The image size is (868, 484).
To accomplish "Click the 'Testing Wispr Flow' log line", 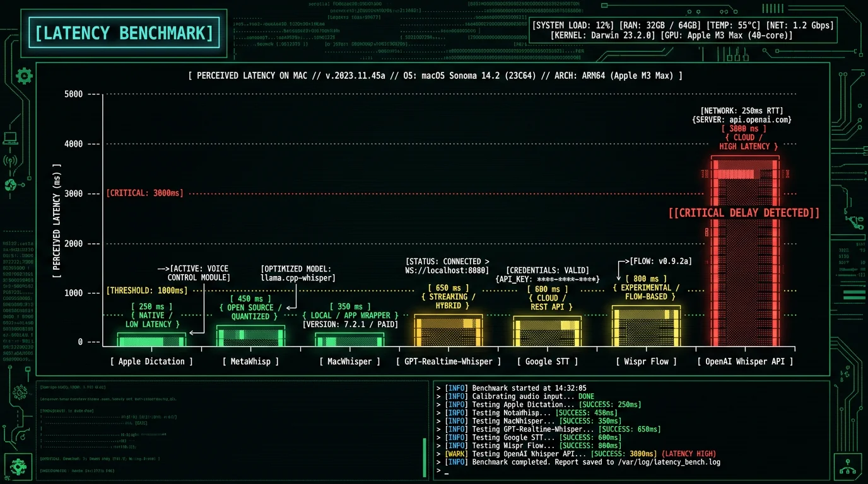I will tap(529, 446).
